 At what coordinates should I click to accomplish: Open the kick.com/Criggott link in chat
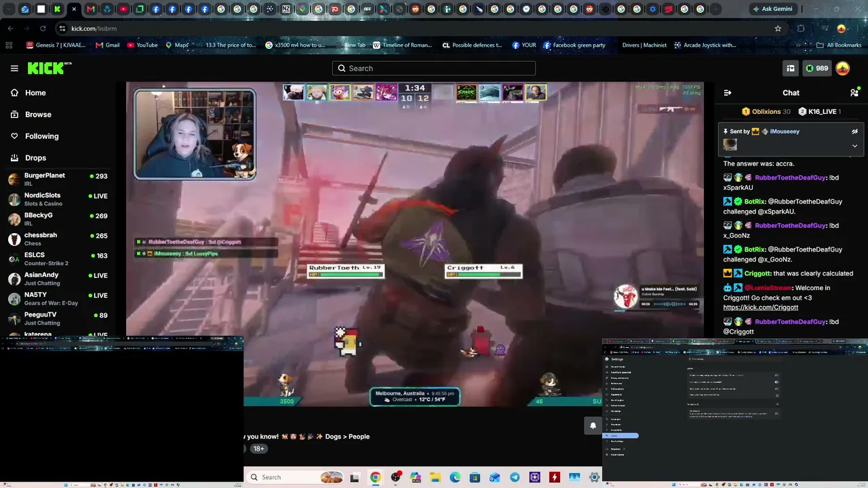click(x=761, y=308)
